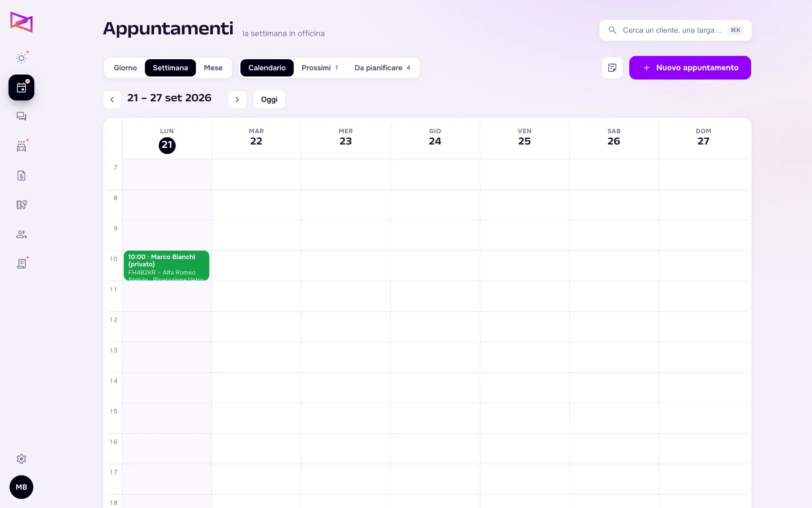Open the sun-shaped daily overview icon in the sidebar
The width and height of the screenshot is (812, 508).
coord(22,58)
